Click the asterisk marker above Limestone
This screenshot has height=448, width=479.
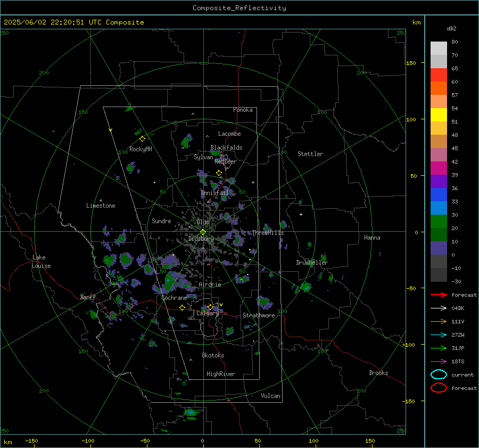101,201
